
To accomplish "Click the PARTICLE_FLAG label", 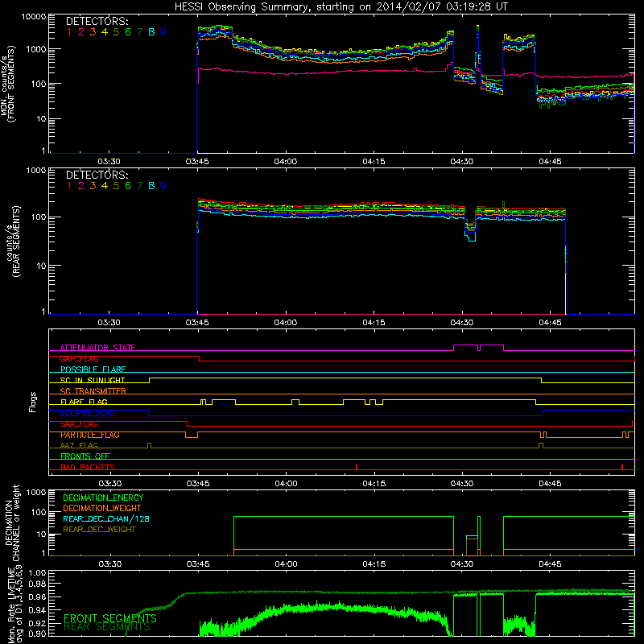I will pos(90,435).
